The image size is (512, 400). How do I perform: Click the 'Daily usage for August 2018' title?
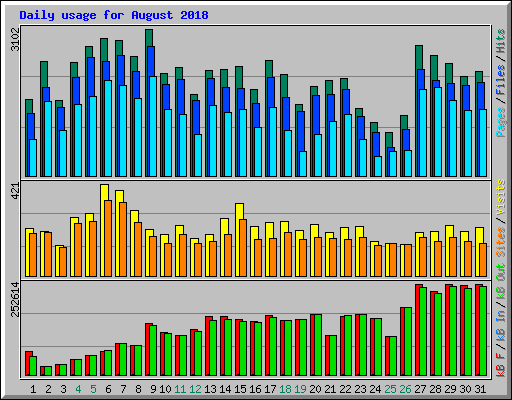coord(114,15)
